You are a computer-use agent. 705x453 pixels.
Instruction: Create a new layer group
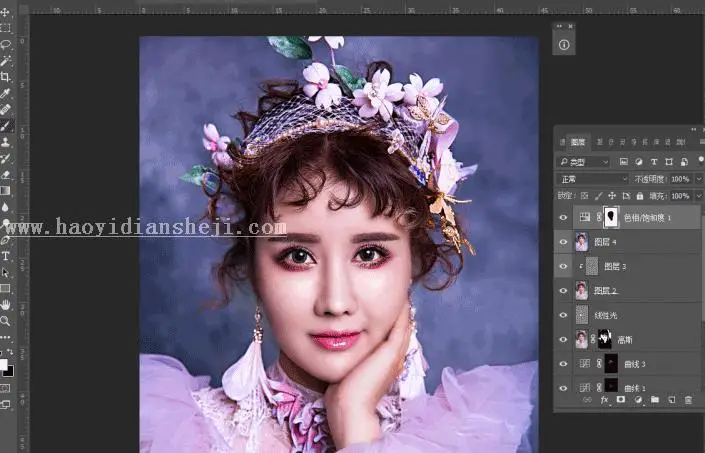click(655, 400)
